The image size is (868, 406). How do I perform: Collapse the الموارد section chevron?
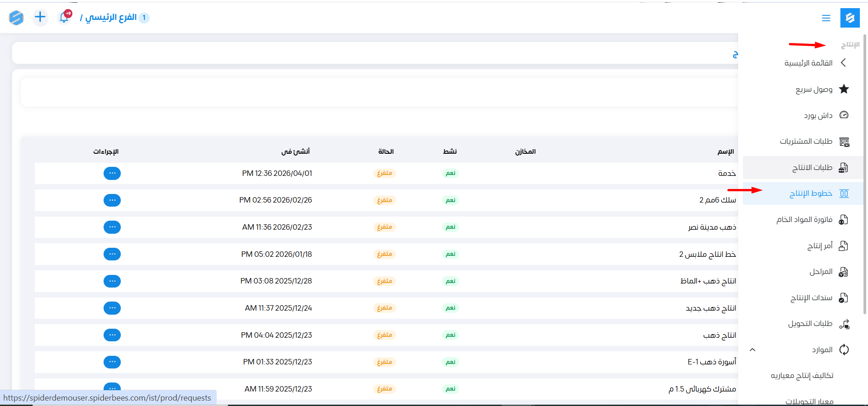[752, 349]
